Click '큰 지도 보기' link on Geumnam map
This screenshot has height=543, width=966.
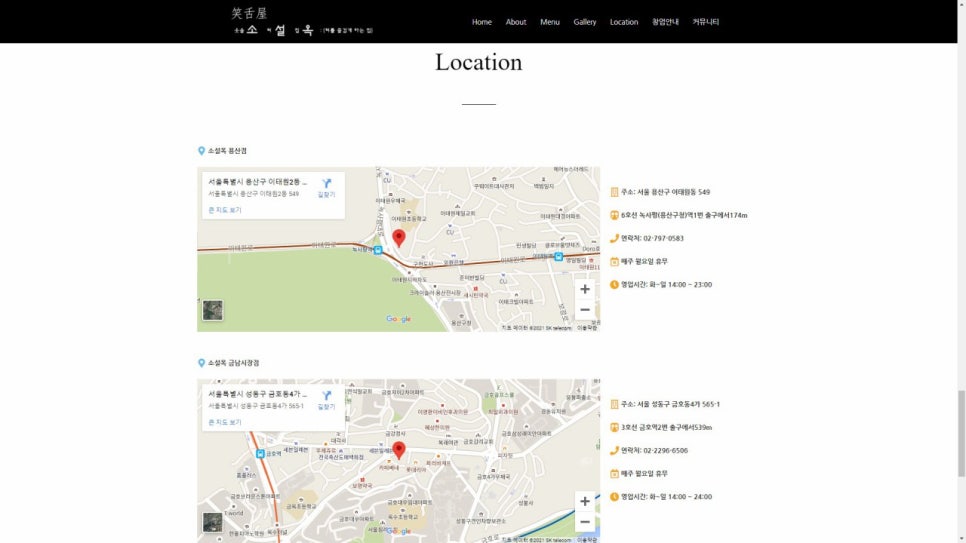click(225, 422)
